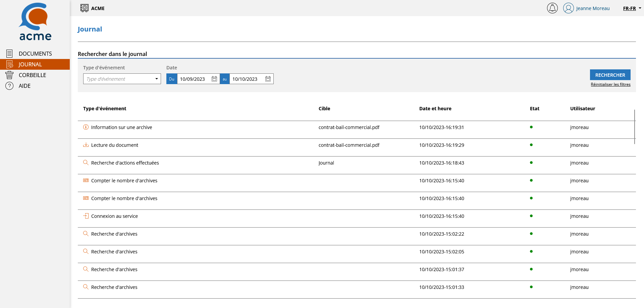Click login icon for Connexion au service
Image resolution: width=644 pixels, height=308 pixels.
[x=86, y=216]
